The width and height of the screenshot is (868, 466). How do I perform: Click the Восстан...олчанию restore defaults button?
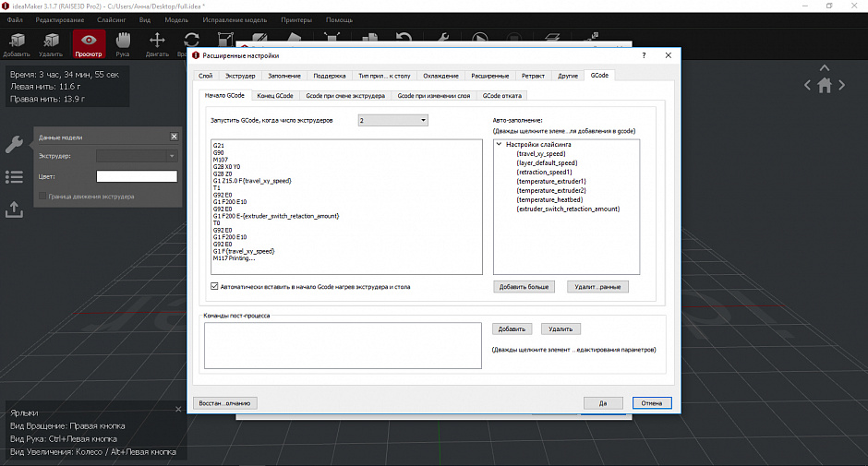[x=224, y=403]
